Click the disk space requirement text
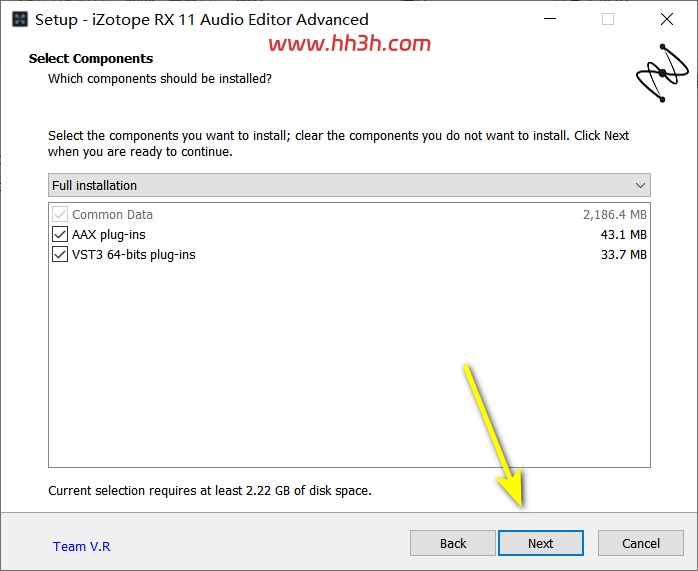Viewport: 698px width, 571px height. click(210, 490)
